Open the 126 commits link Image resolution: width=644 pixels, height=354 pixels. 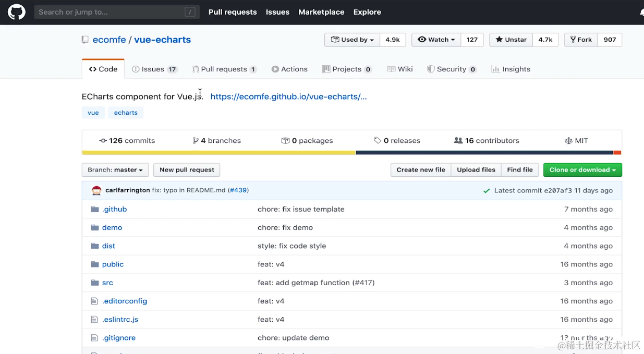(x=127, y=141)
